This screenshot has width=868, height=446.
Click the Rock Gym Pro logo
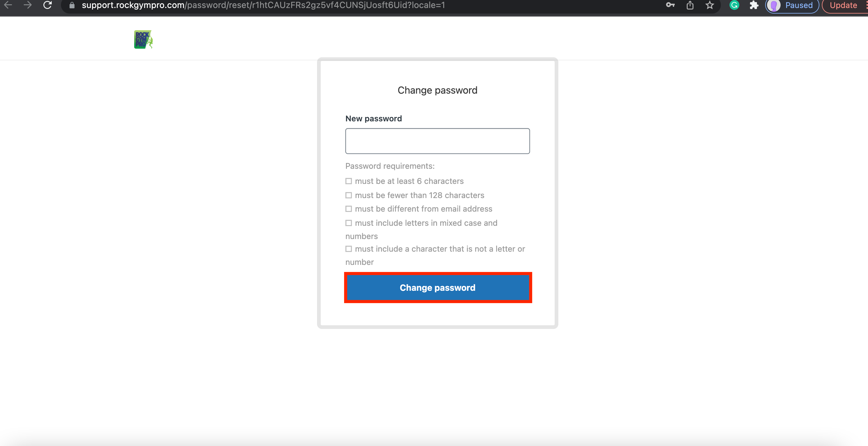(x=143, y=39)
